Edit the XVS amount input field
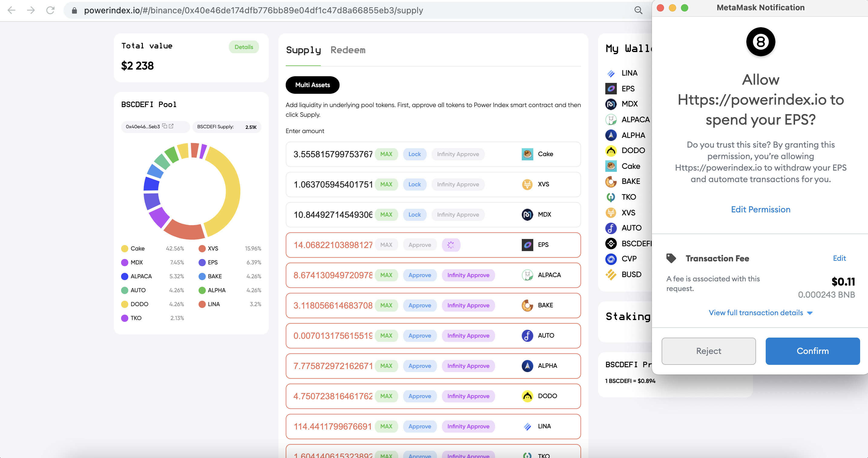Screen dimensions: 868x458 333,185
